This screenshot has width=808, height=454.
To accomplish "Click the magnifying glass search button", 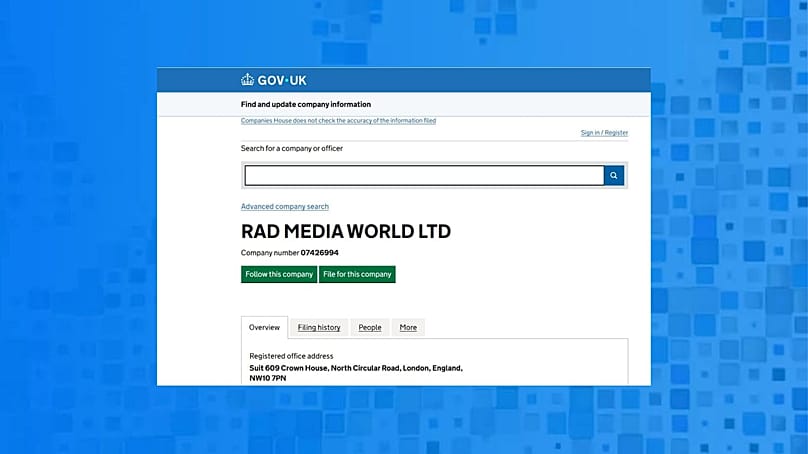I will 614,175.
